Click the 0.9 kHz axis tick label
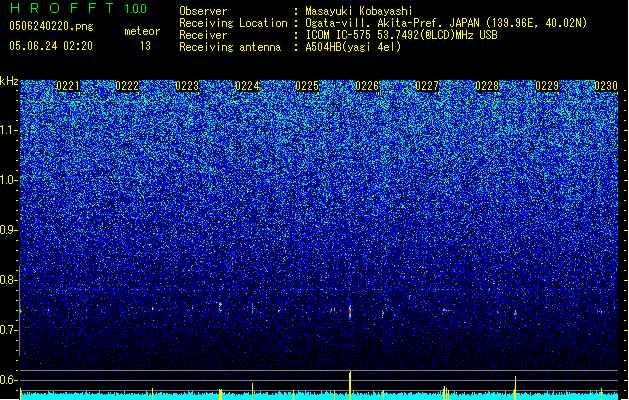 (9, 230)
